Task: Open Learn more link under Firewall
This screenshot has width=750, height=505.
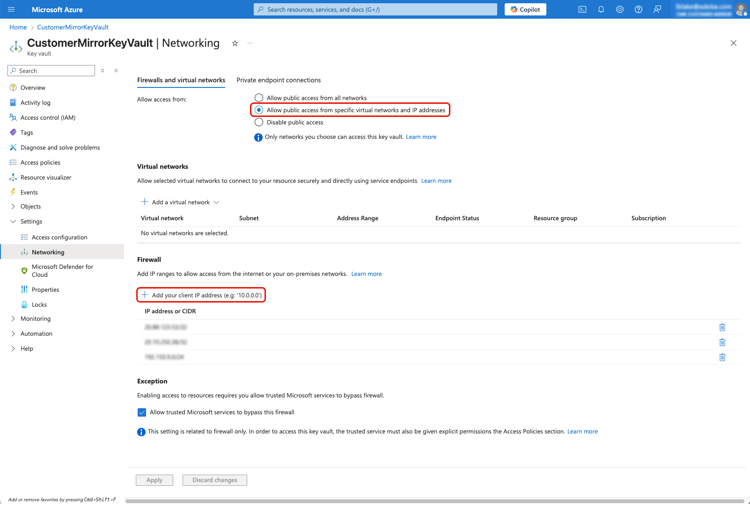Action: pos(366,274)
